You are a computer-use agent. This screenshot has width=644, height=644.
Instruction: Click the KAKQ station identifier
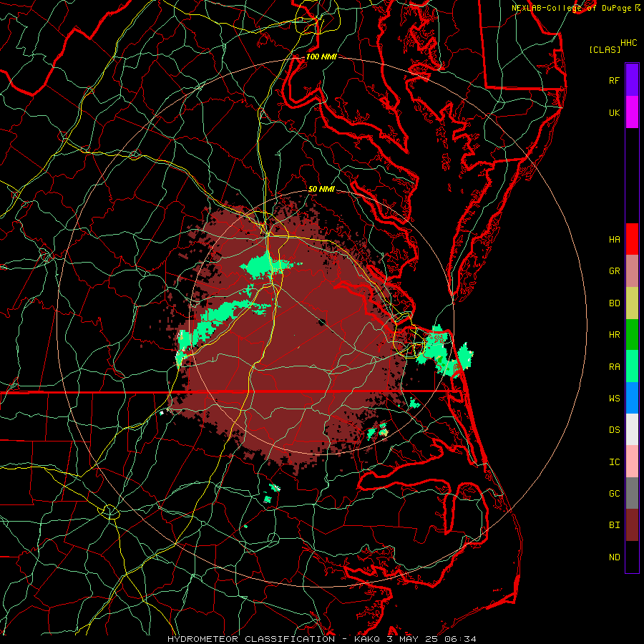pyautogui.click(x=366, y=639)
